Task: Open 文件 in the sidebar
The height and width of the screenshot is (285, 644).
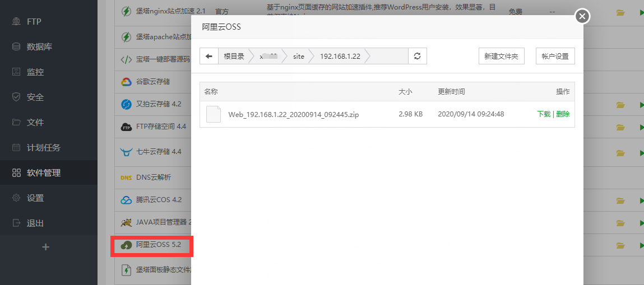Action: [x=48, y=122]
